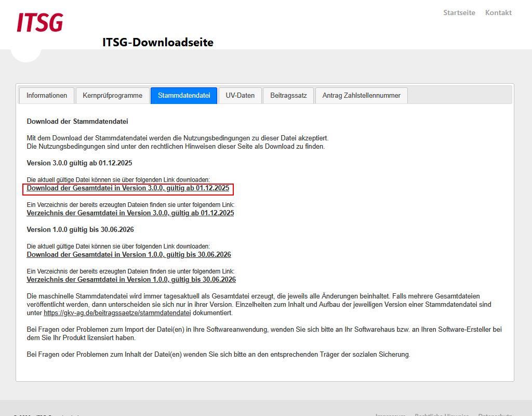
Task: Open the UV-Daten tab
Action: [240, 96]
